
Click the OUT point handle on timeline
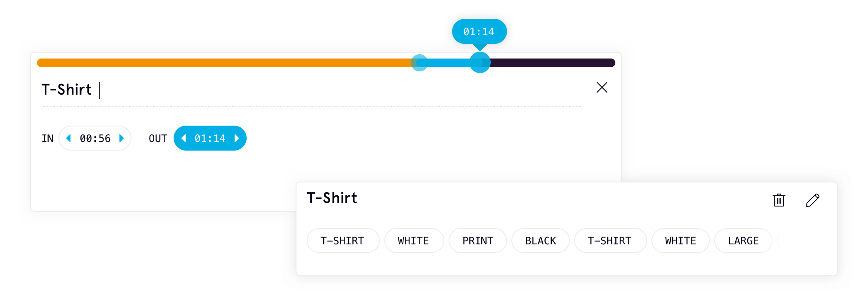coord(480,63)
